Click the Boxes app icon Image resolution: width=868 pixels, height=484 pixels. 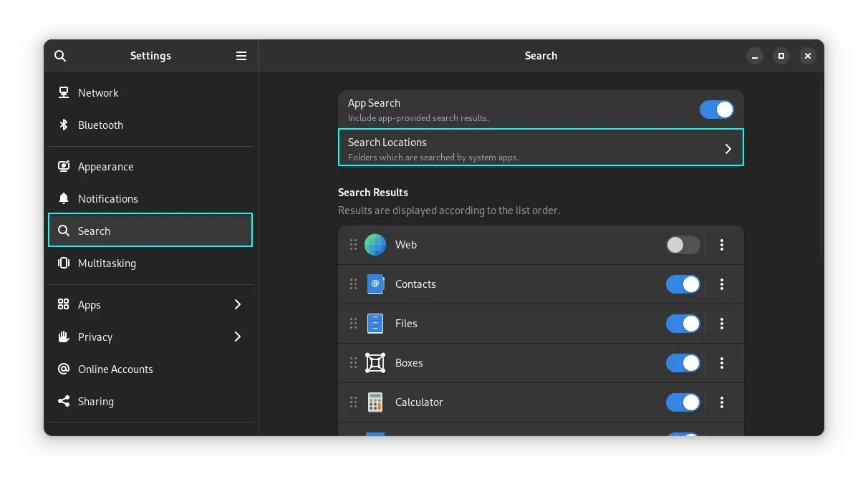coord(375,363)
